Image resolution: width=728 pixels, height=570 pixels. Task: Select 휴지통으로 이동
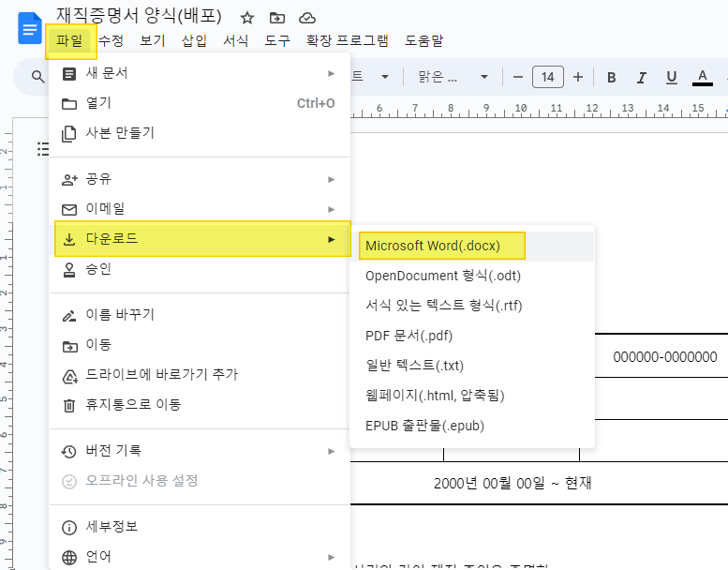point(200,405)
